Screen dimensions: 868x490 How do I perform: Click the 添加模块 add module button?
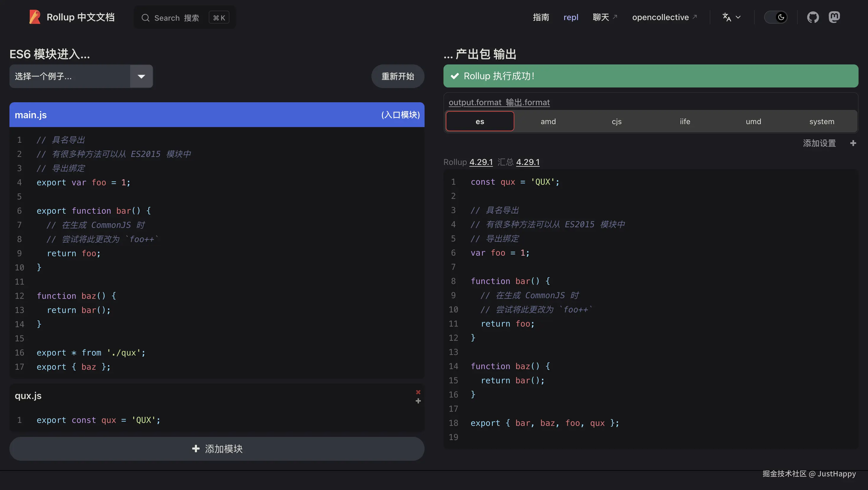217,449
